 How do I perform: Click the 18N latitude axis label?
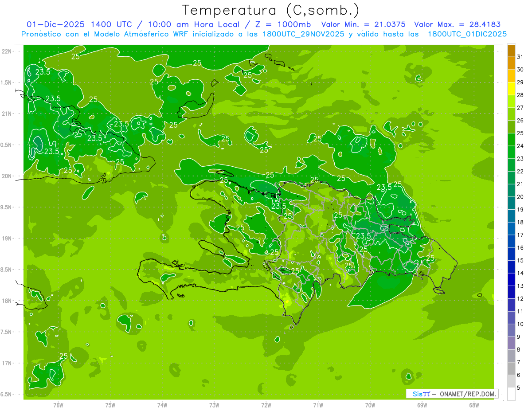click(x=6, y=301)
